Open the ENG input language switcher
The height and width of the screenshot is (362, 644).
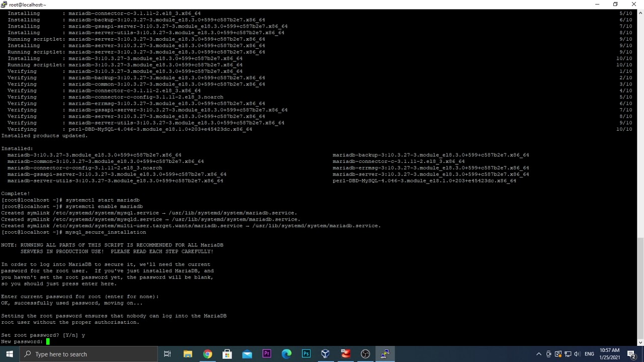[590, 354]
